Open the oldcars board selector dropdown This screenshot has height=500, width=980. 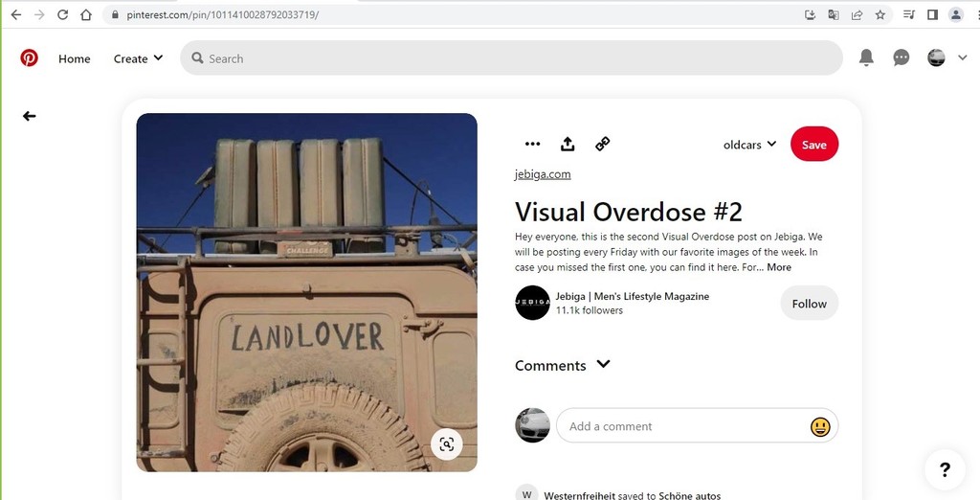click(x=749, y=145)
